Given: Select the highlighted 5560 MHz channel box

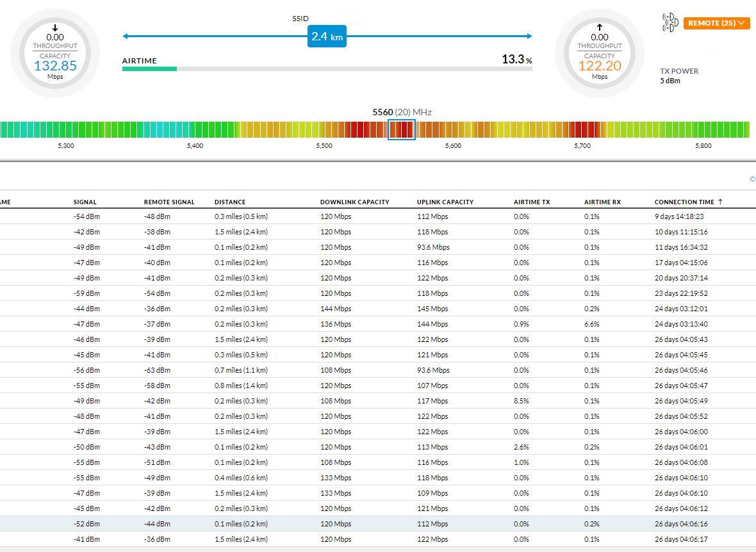Looking at the screenshot, I should click(402, 129).
